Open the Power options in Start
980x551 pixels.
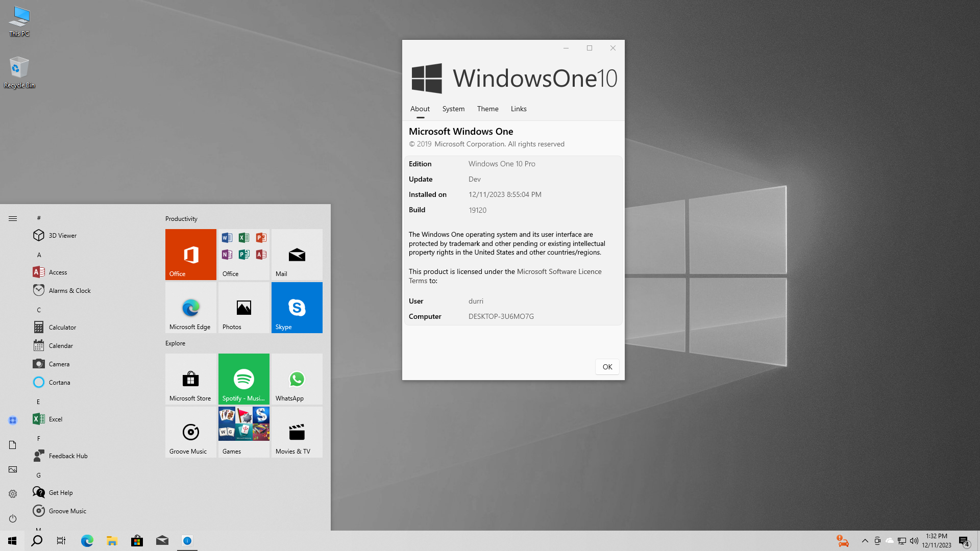(13, 518)
